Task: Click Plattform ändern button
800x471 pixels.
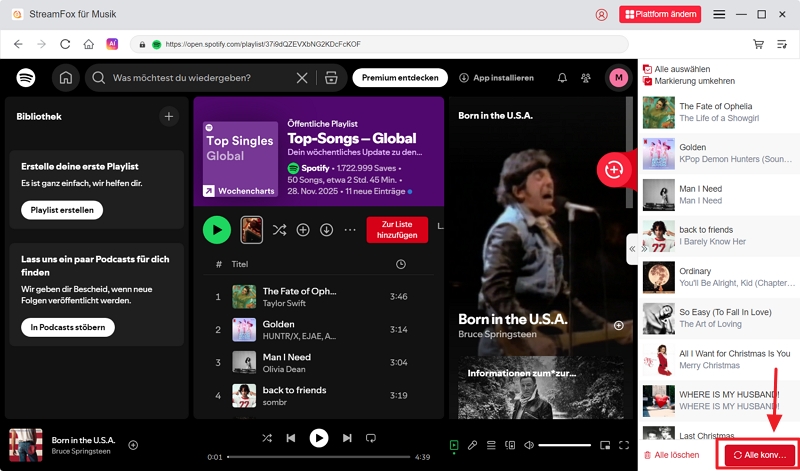Action: [660, 14]
